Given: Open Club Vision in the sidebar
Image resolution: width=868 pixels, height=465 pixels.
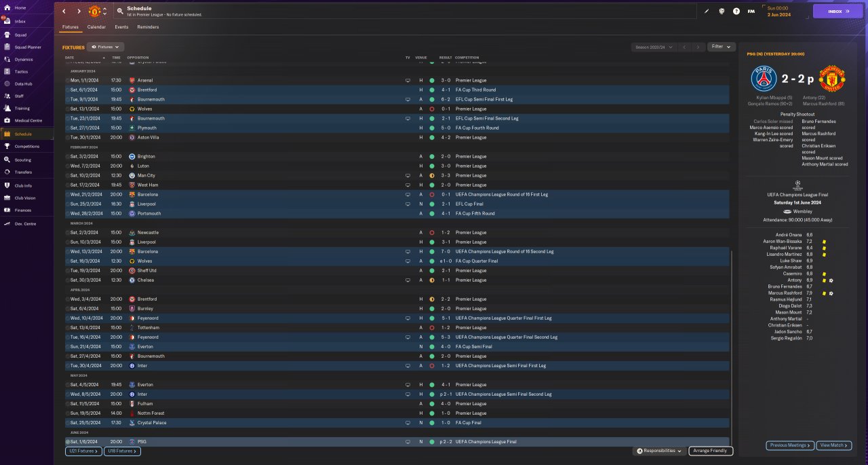Looking at the screenshot, I should pos(25,198).
